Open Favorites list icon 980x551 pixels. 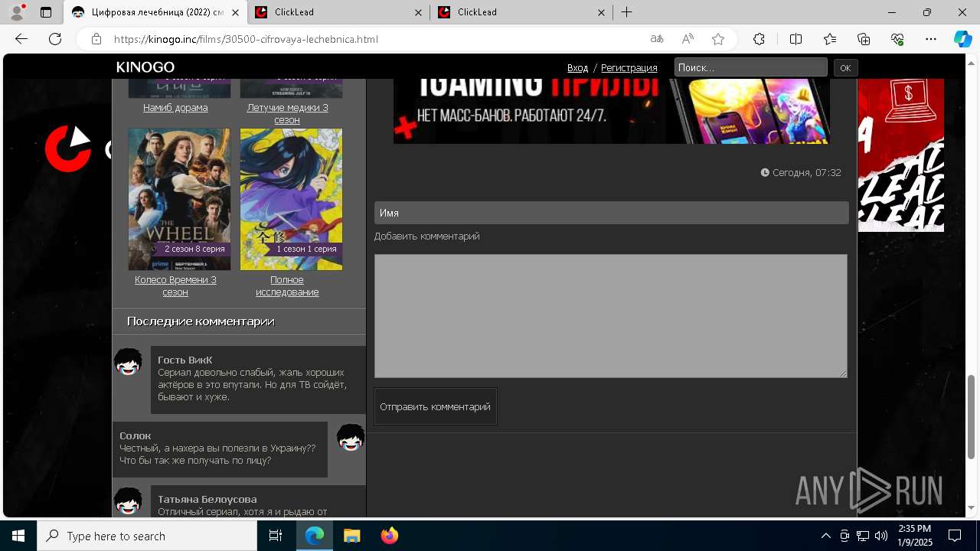pyautogui.click(x=830, y=39)
